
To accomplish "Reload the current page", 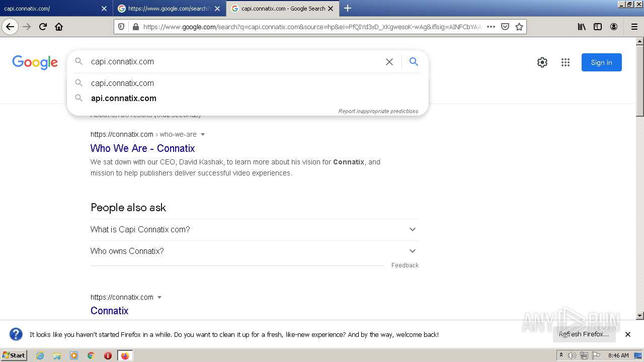I will [43, 27].
